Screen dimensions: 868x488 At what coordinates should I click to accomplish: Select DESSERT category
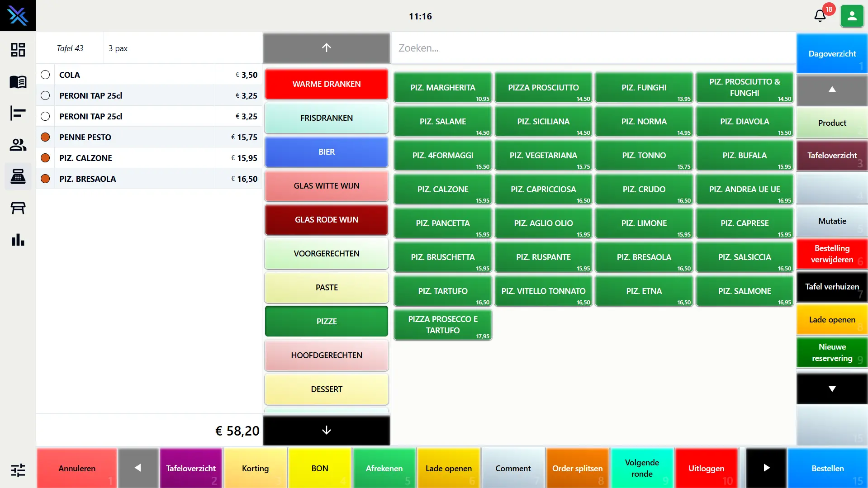[327, 389]
